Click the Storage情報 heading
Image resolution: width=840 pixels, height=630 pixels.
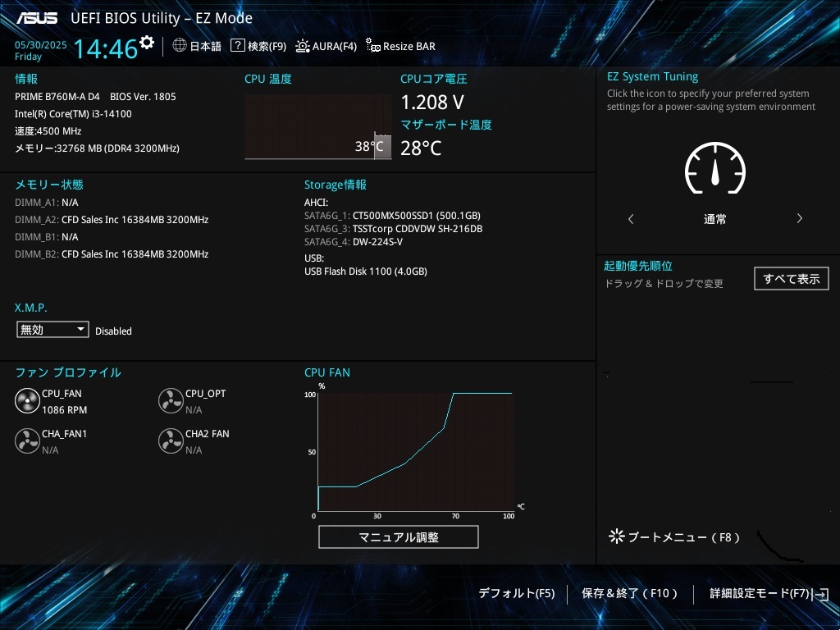(336, 185)
